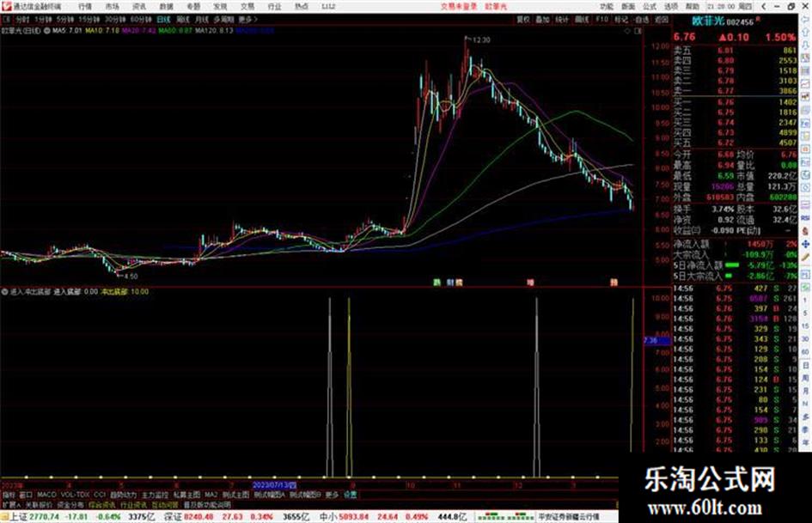The height and width of the screenshot is (523, 812).
Task: Click the 2023/07/13 date marker on timeline
Action: click(x=274, y=485)
